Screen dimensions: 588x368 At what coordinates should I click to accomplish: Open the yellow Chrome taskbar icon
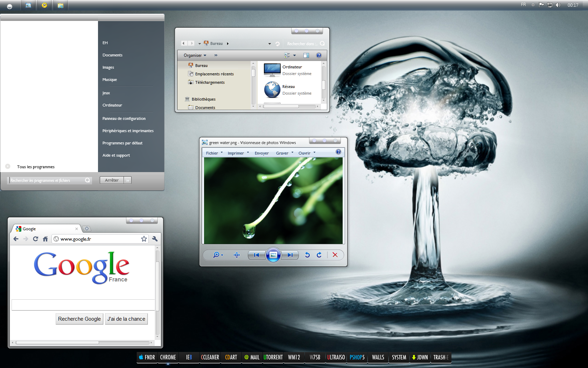(44, 5)
